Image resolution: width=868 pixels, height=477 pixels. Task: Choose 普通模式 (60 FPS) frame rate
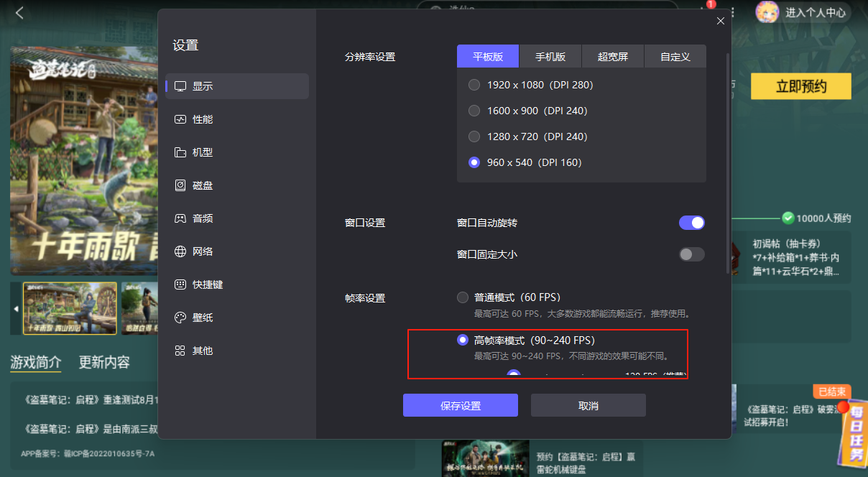click(x=509, y=297)
